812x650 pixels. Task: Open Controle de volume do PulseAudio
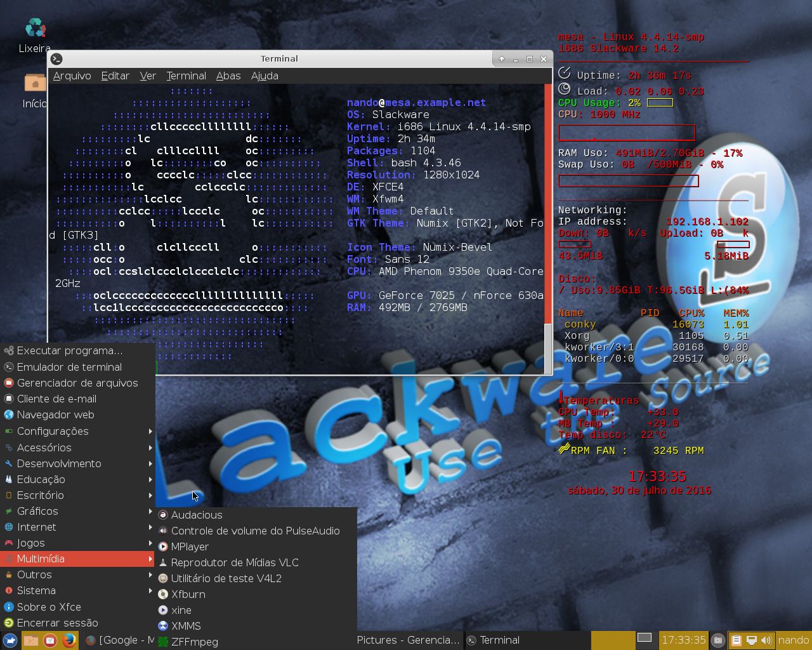(256, 531)
